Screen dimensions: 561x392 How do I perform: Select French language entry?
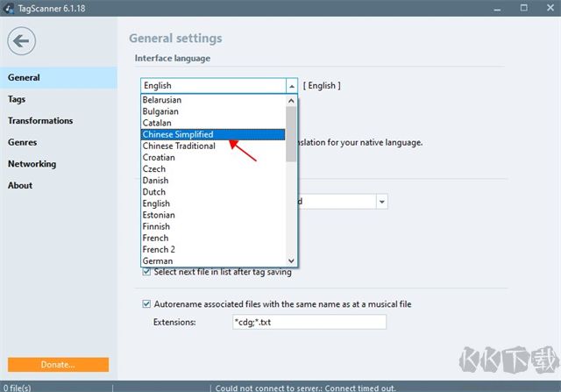click(213, 238)
